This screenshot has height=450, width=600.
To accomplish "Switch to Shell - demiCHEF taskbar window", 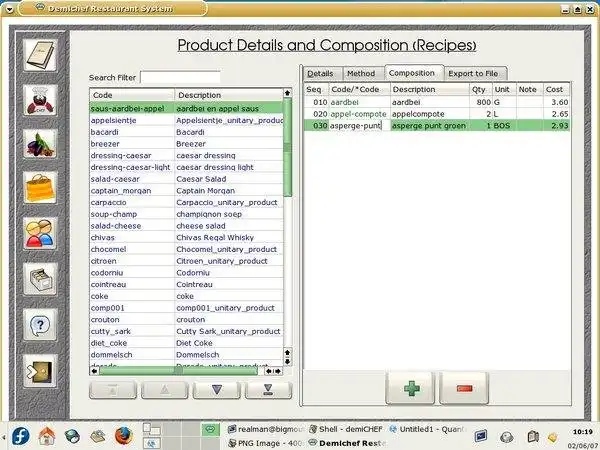I will click(x=346, y=429).
